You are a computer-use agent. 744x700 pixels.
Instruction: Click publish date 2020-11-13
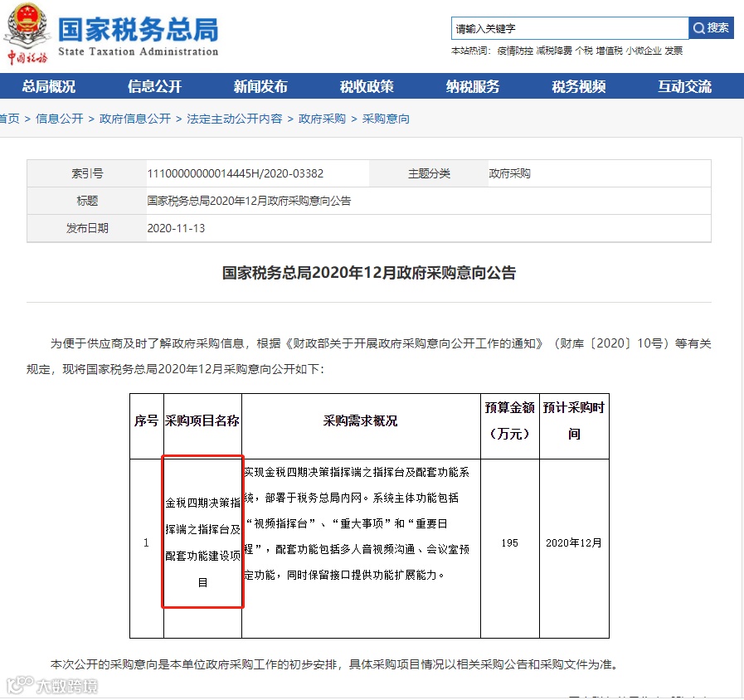pyautogui.click(x=176, y=228)
